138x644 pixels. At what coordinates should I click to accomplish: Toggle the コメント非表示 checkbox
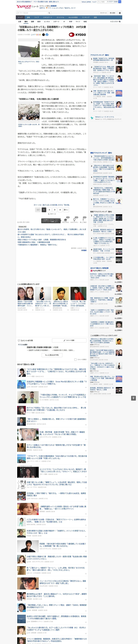(x=75, y=359)
